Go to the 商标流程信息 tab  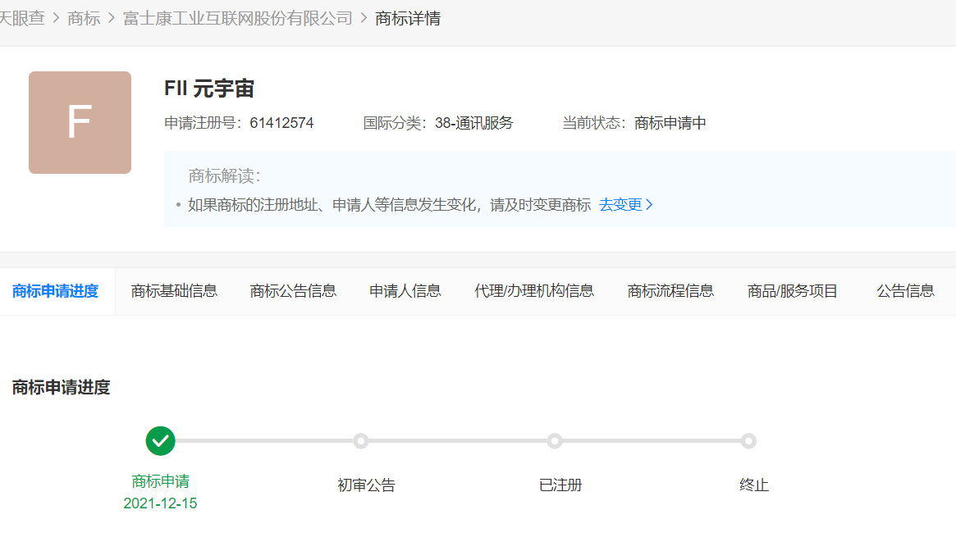point(670,291)
